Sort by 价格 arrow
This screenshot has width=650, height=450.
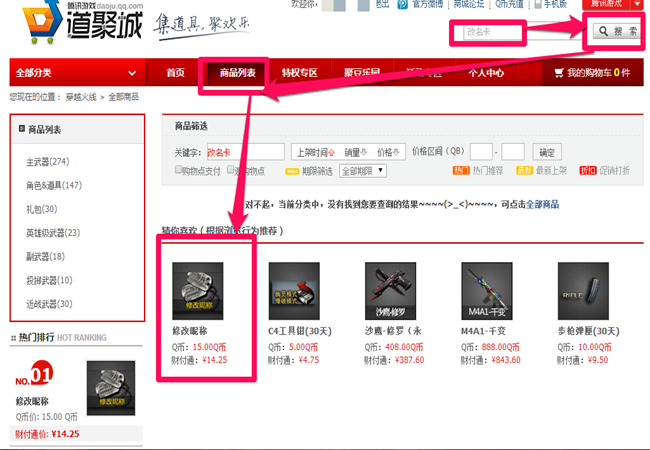click(x=396, y=152)
